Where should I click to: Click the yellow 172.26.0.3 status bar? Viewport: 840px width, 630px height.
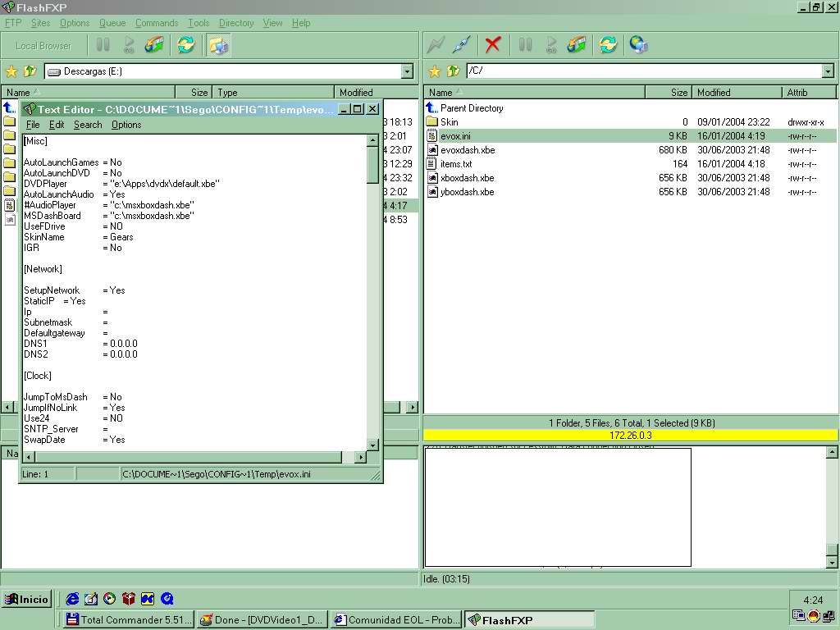tap(631, 435)
